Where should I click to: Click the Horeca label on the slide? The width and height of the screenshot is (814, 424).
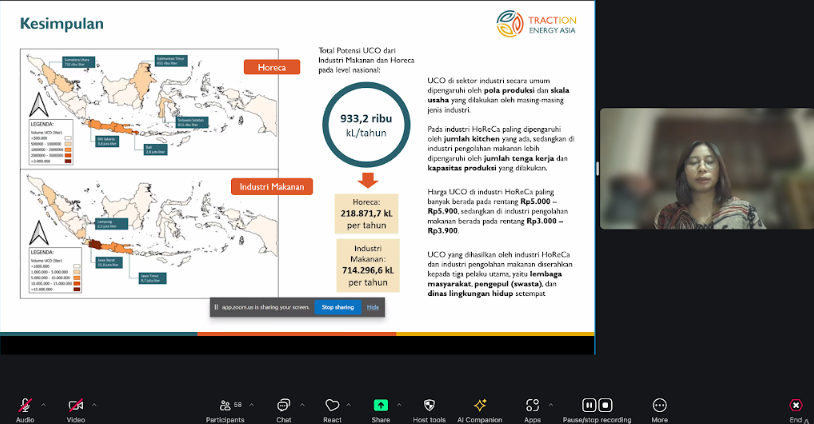[272, 67]
